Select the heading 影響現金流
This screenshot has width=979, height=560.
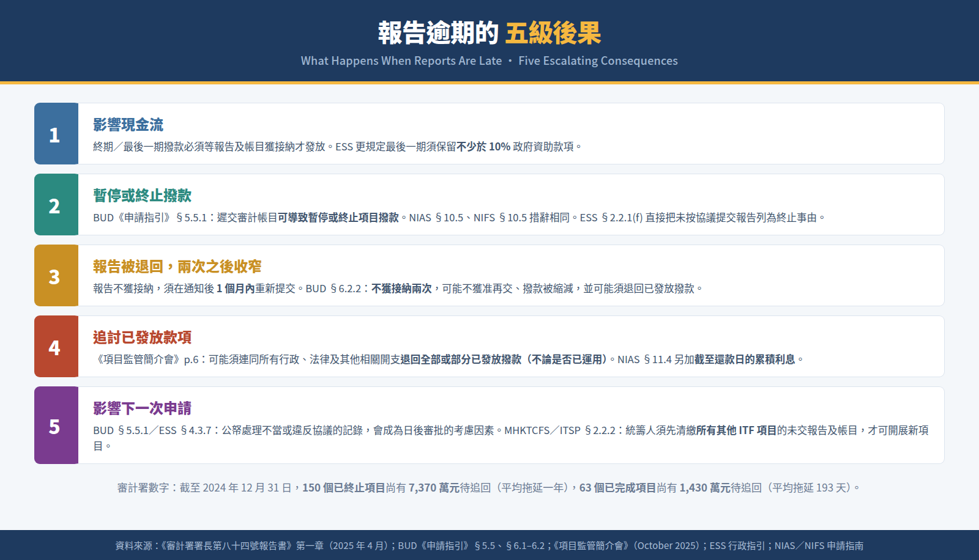click(x=128, y=125)
